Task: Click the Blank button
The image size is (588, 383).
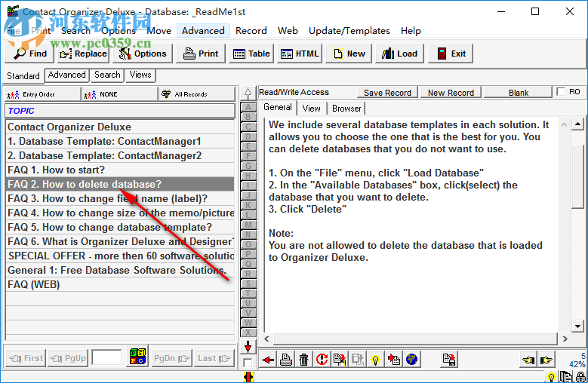Action: [519, 93]
